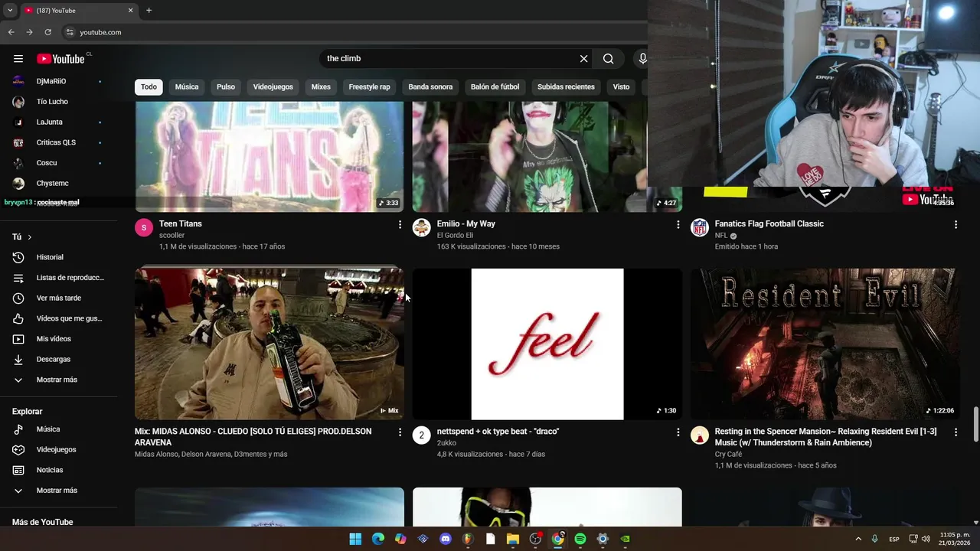Run search with the magnifying glass button

[608, 59]
